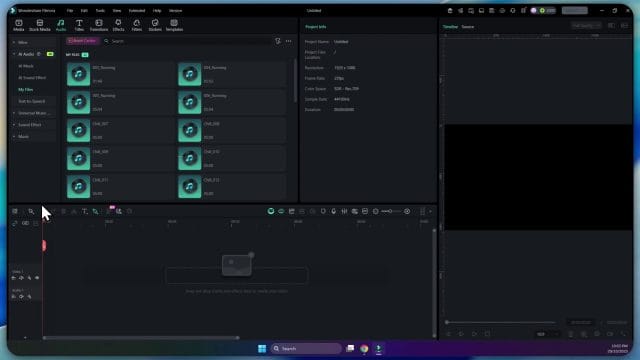Switch to the Source preview tab
This screenshot has height=360, width=640.
[x=468, y=27]
